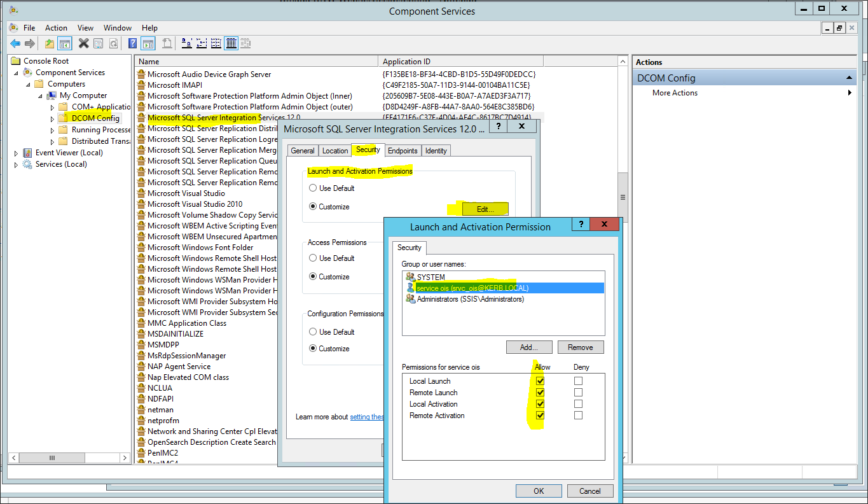Viewport: 868px width, 504px height.
Task: Select Microsoft Audio Device Graph Server row
Action: click(x=209, y=74)
